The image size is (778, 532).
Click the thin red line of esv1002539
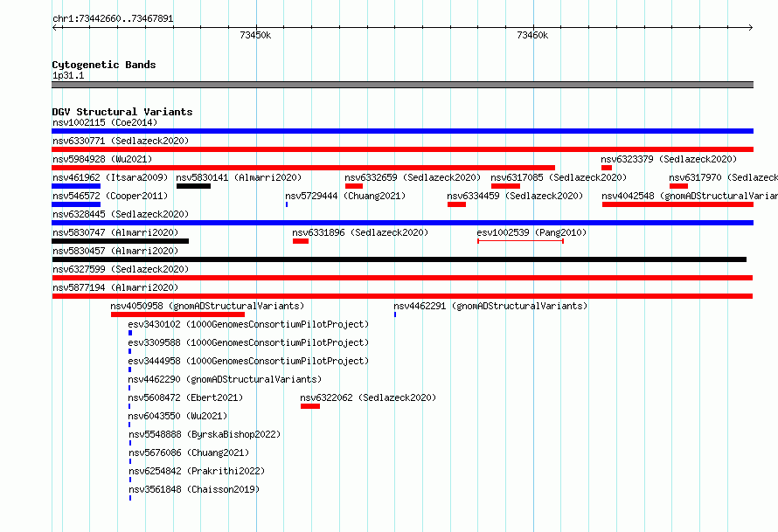[520, 241]
